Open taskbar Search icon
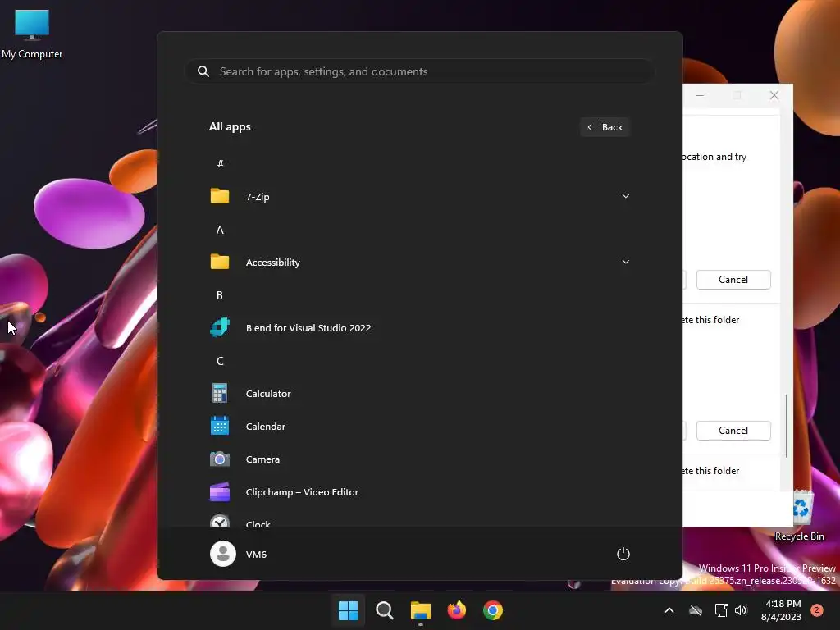The height and width of the screenshot is (630, 840). coord(385,610)
